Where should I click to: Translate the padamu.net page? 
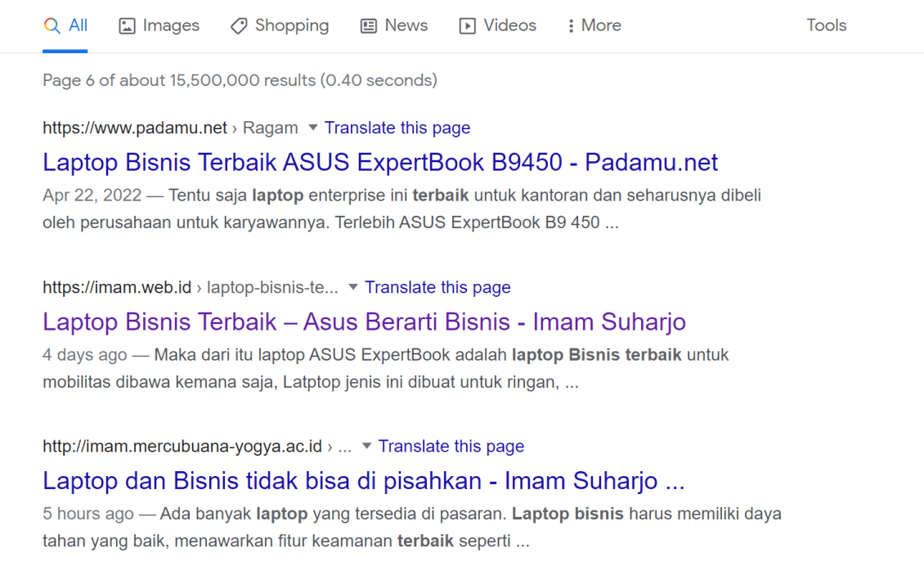coord(397,128)
